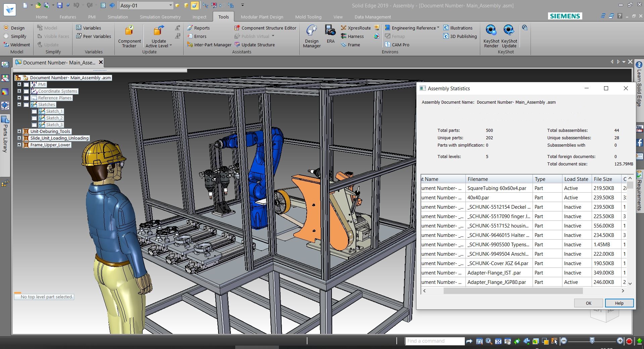Open the Simulation ribbon tab
The image size is (644, 349).
[x=117, y=17]
